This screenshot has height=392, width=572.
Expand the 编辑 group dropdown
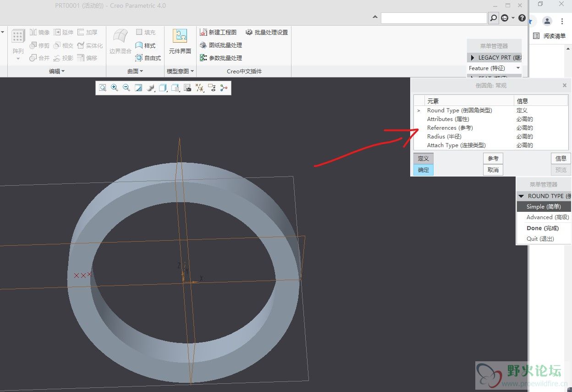57,71
